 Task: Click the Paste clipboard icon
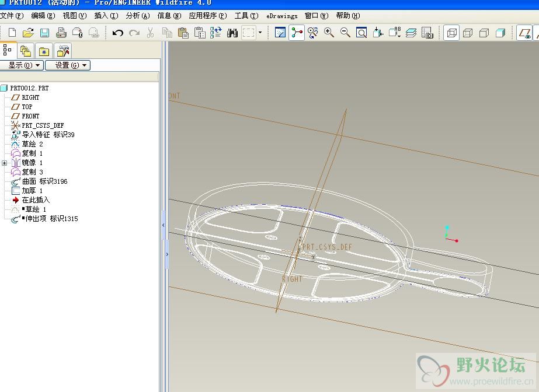tap(183, 33)
